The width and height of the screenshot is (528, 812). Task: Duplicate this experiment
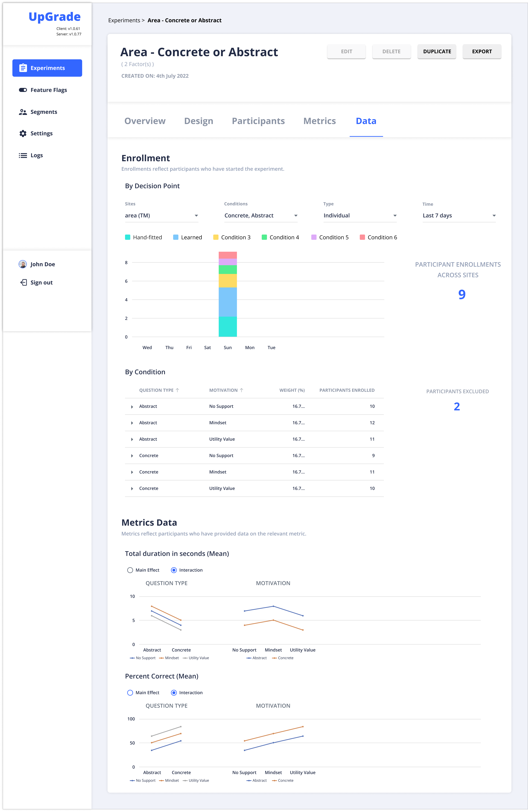(x=437, y=51)
